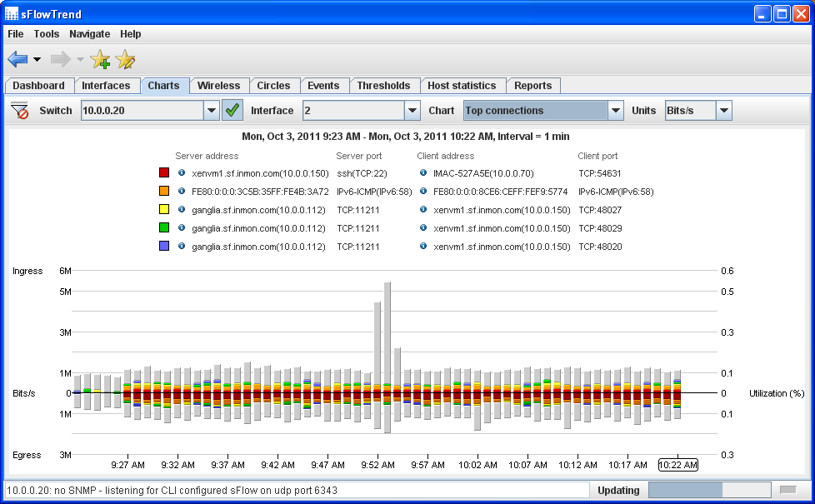Screen dimensions: 815x504
Task: Apply settings with the green checkmark
Action: 232,109
